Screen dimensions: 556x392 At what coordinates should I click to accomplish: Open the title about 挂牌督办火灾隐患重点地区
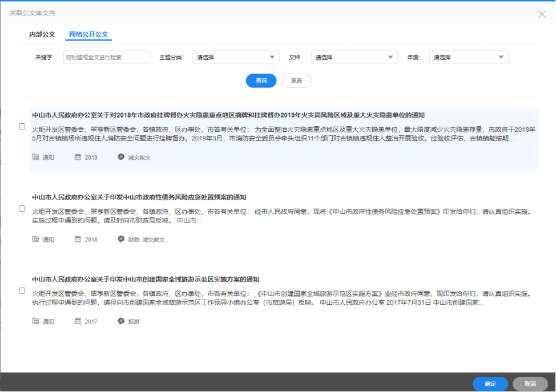[228, 115]
